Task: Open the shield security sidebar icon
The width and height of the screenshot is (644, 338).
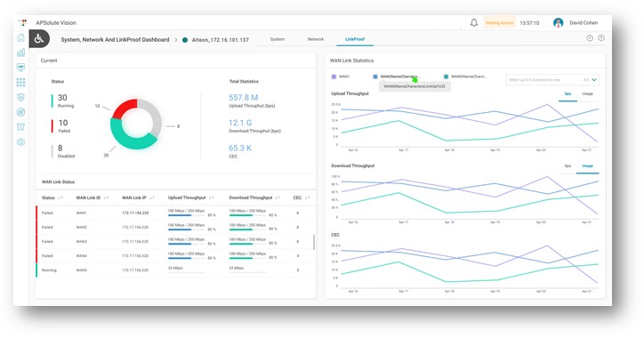Action: coord(20,97)
